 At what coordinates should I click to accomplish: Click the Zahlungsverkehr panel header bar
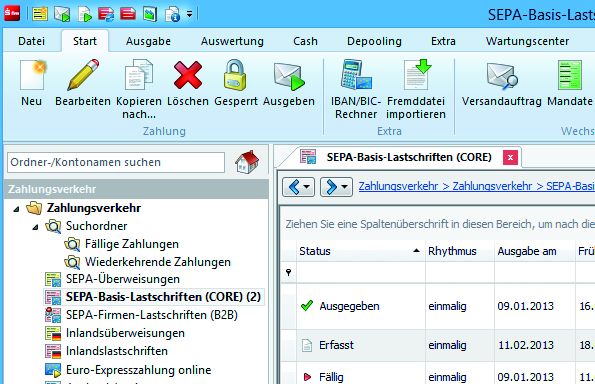[137, 189]
